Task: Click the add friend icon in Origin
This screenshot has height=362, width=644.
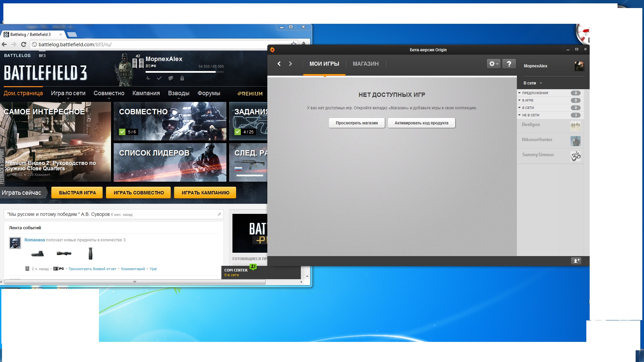Action: (576, 261)
